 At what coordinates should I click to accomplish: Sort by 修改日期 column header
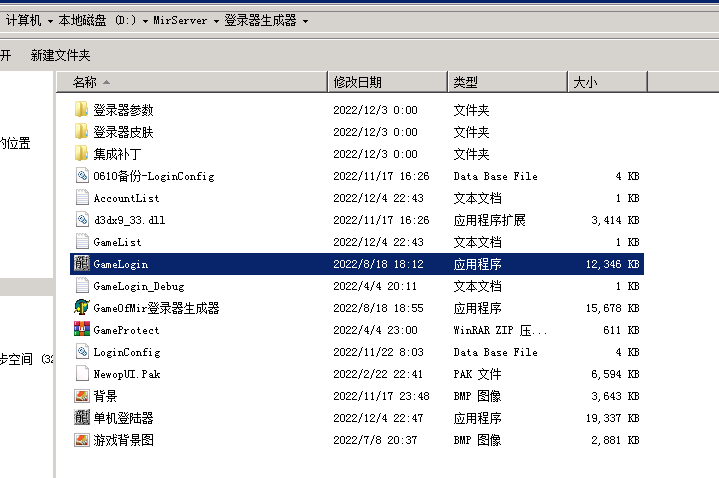(387, 82)
